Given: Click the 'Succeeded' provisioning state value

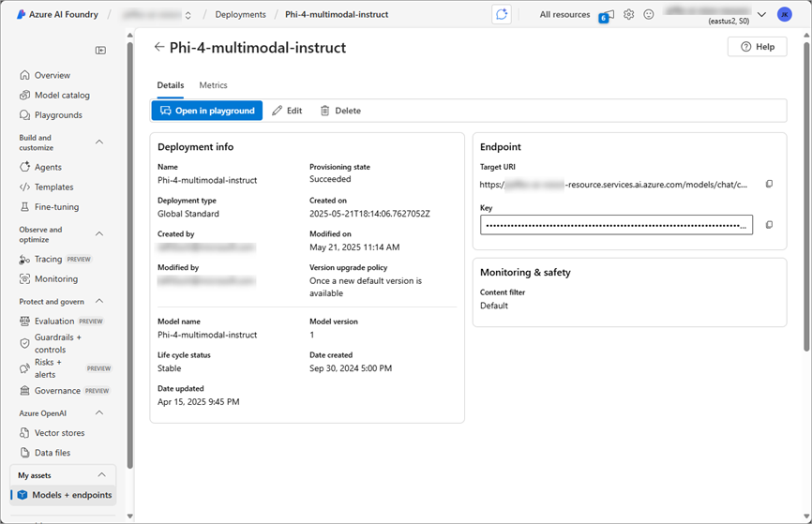Looking at the screenshot, I should pos(330,179).
